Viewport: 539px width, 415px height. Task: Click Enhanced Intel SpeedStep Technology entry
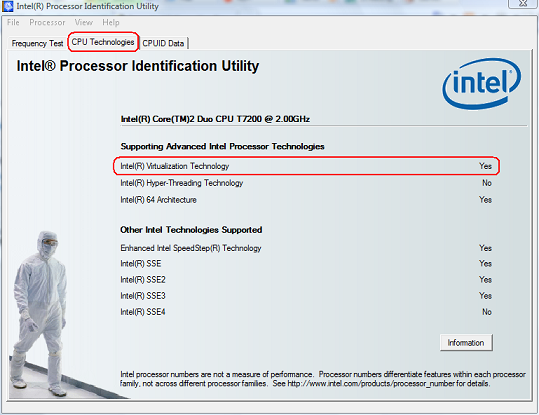pos(191,248)
